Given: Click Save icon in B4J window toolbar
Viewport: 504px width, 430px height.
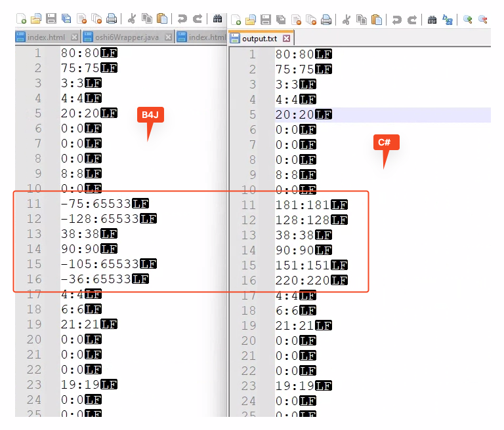Looking at the screenshot, I should (51, 18).
